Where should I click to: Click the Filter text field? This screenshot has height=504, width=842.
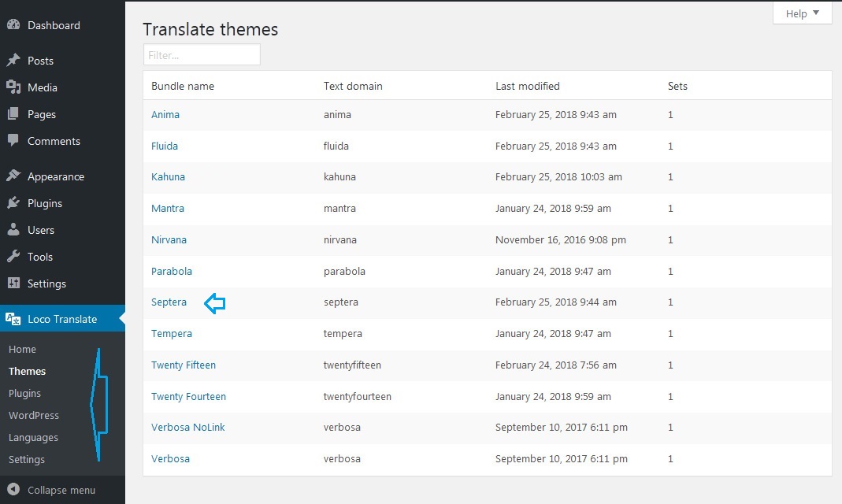(x=202, y=55)
